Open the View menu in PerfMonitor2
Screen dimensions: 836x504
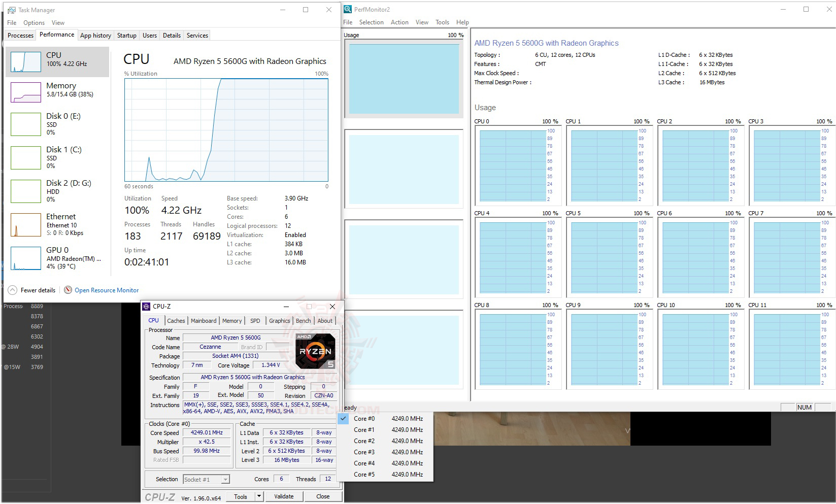click(422, 22)
